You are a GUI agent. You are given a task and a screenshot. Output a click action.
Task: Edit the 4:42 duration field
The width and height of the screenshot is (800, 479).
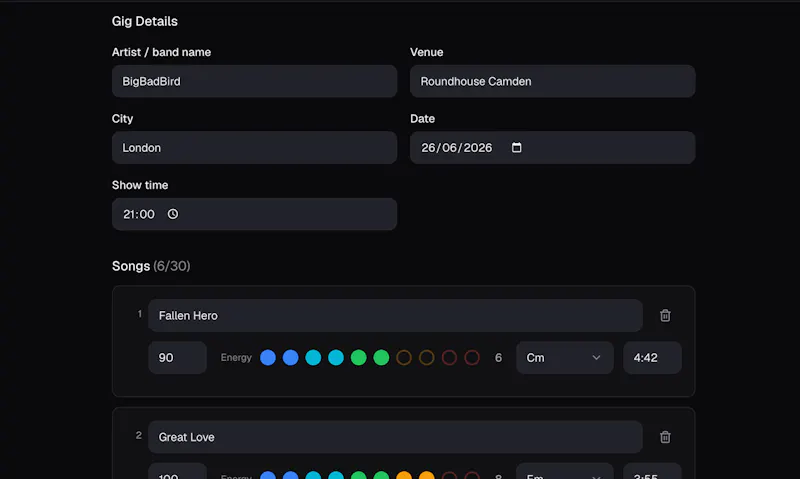652,358
